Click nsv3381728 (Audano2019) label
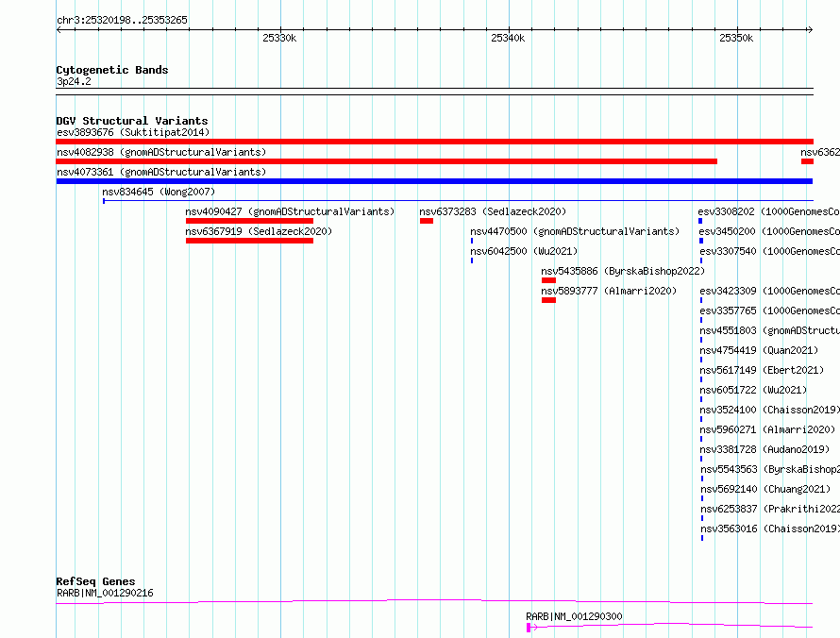 (765, 449)
